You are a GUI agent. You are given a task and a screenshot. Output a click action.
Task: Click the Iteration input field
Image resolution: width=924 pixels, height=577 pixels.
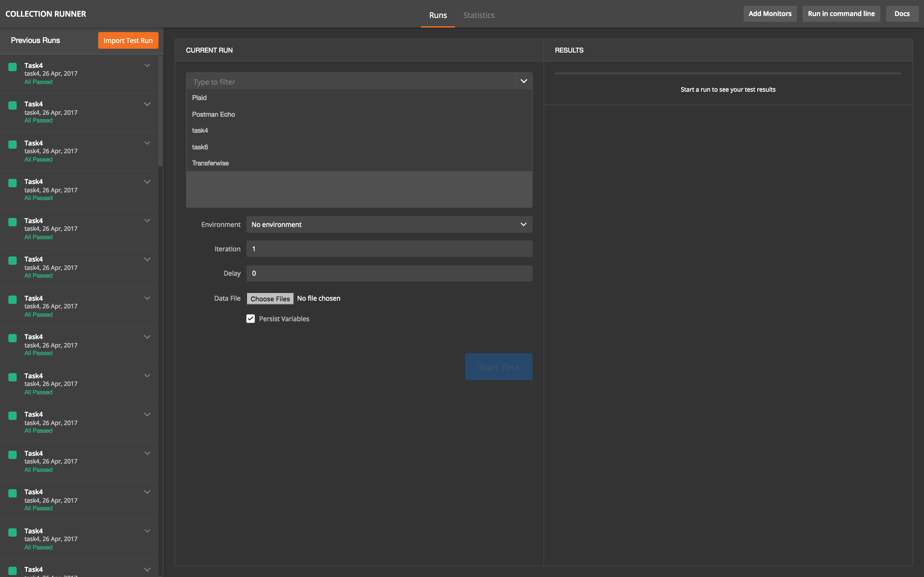point(389,249)
